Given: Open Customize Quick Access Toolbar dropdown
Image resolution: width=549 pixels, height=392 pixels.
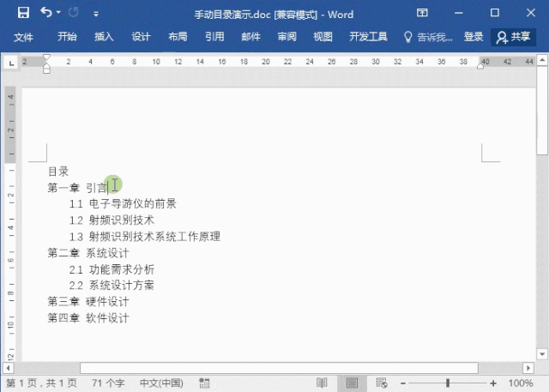Looking at the screenshot, I should (x=95, y=14).
